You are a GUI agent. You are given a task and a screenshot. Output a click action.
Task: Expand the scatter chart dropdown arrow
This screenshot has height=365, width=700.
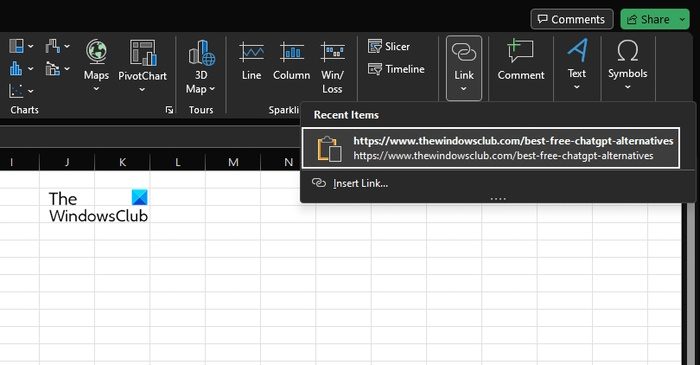(x=30, y=91)
